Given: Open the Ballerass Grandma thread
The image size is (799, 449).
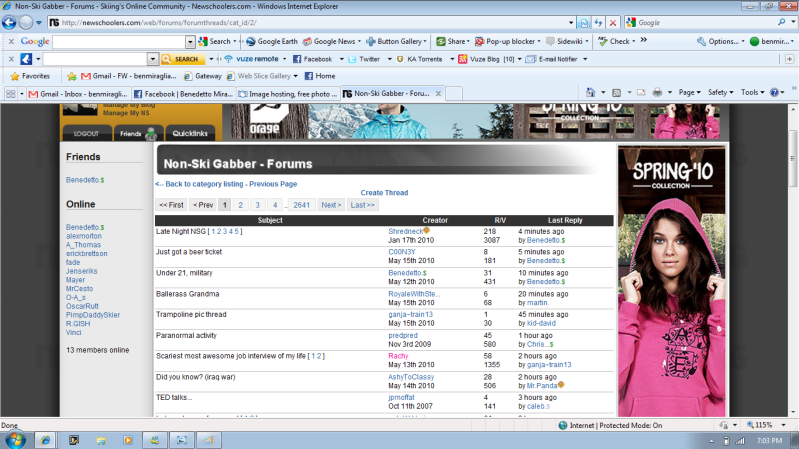Looking at the screenshot, I should 188,294.
